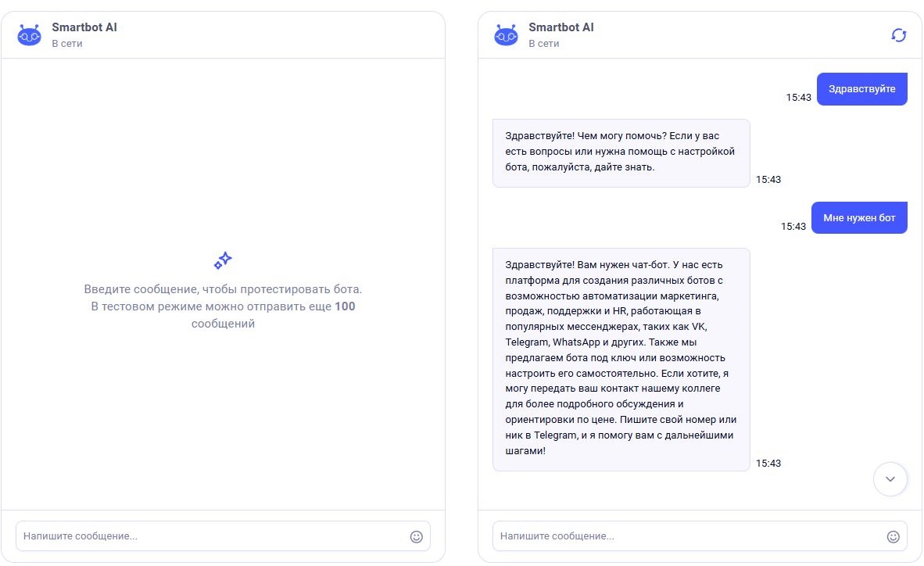Restart the conversation with the refresh icon
Image resolution: width=924 pixels, height=566 pixels.
click(899, 35)
